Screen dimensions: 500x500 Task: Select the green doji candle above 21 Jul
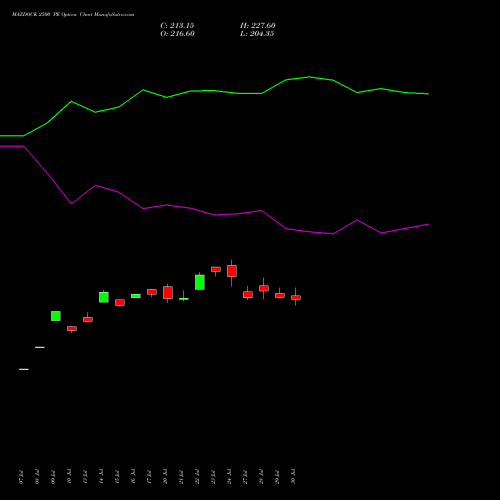tap(184, 298)
